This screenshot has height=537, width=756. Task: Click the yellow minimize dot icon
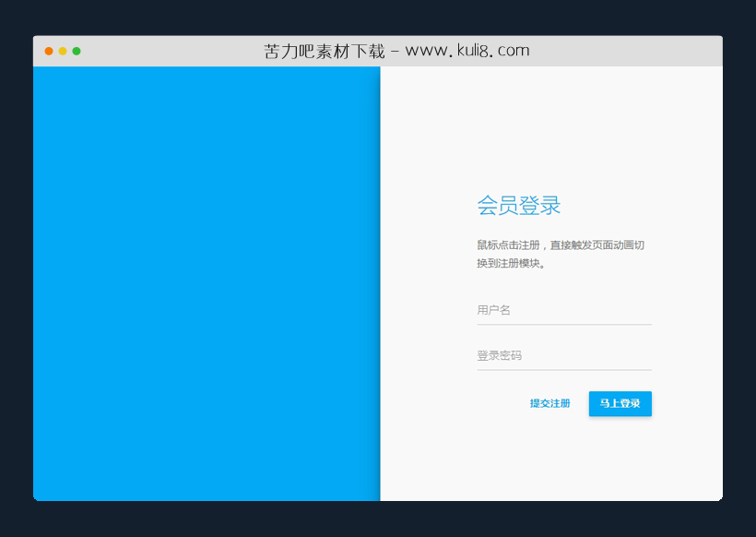(x=61, y=51)
